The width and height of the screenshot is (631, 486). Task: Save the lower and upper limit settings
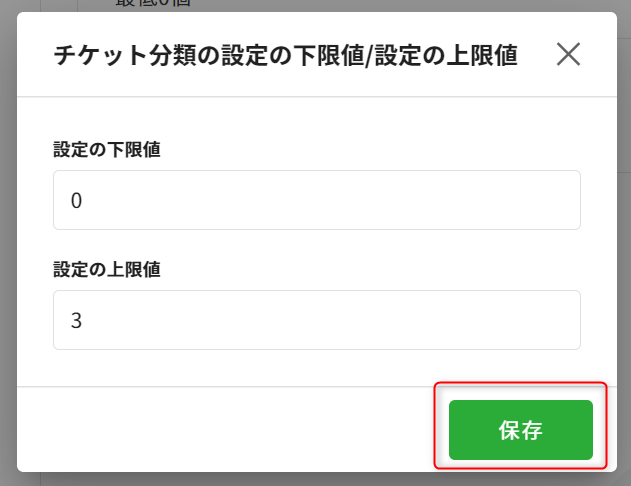tap(521, 430)
